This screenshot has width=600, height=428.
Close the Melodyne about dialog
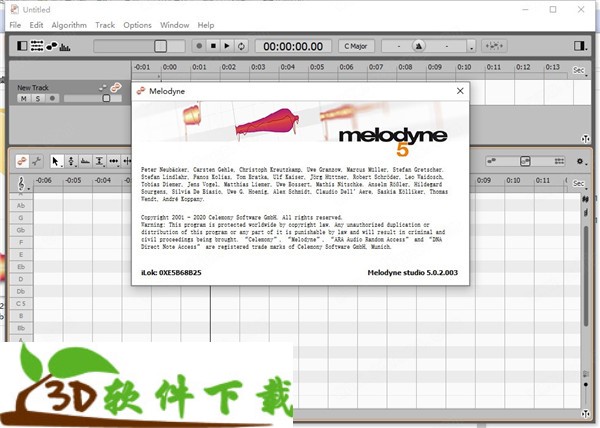click(460, 91)
